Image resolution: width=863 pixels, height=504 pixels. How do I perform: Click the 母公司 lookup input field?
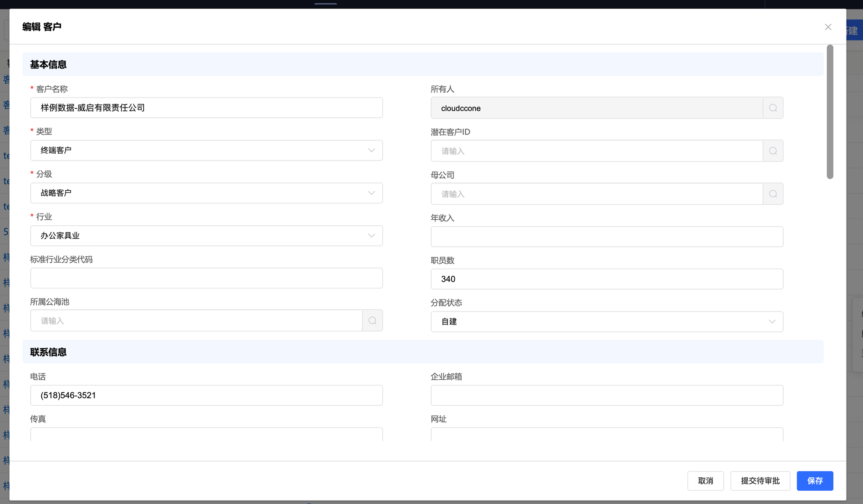pos(596,194)
